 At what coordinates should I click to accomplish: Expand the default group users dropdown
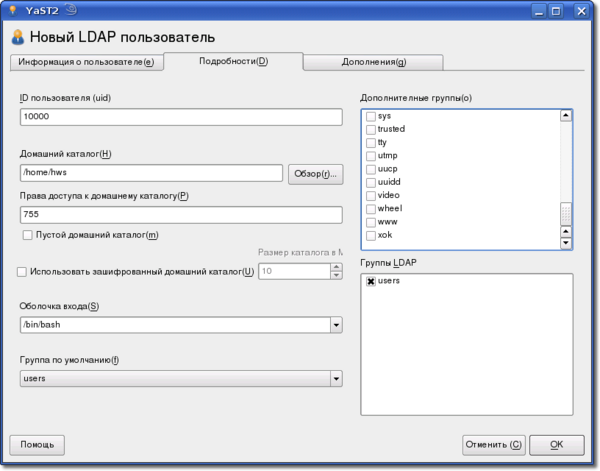coord(335,379)
